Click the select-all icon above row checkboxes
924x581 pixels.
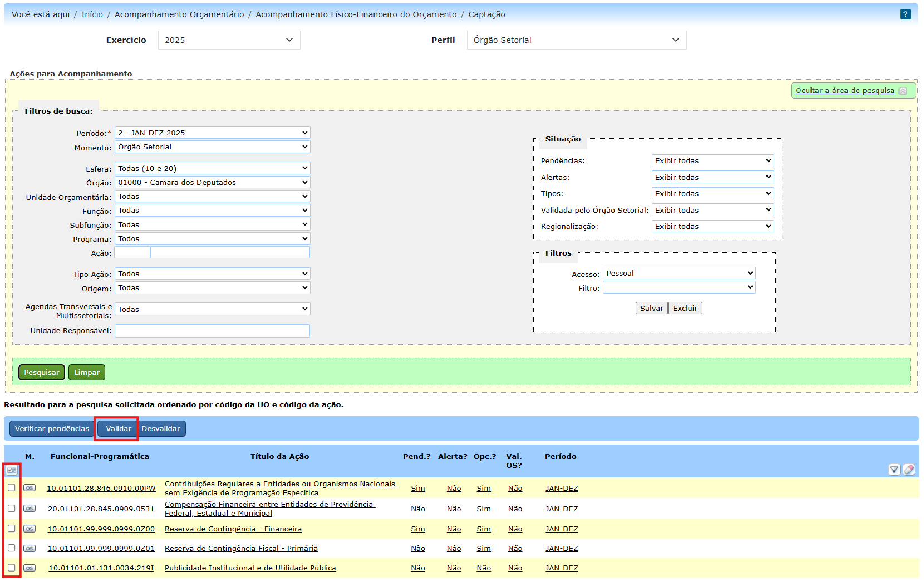point(12,470)
